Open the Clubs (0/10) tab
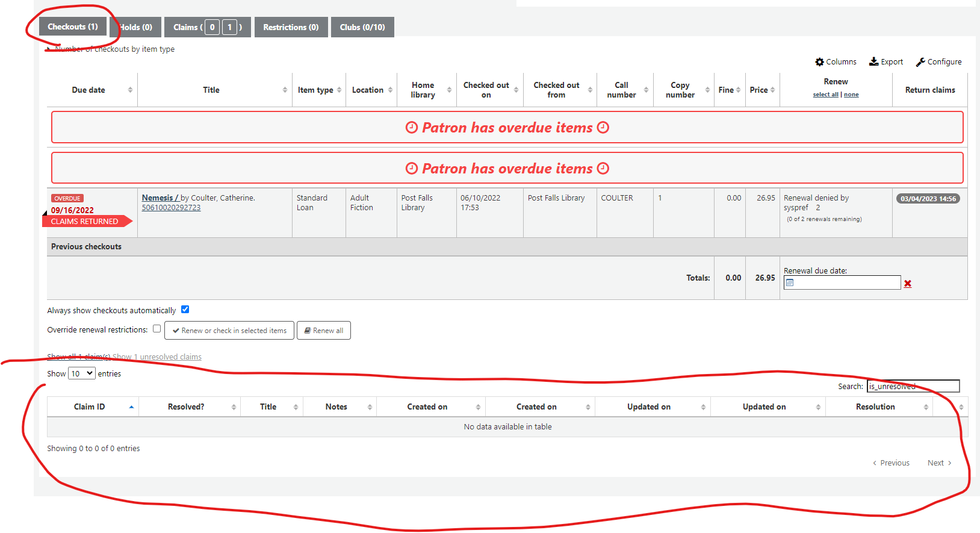This screenshot has height=533, width=980. [362, 27]
